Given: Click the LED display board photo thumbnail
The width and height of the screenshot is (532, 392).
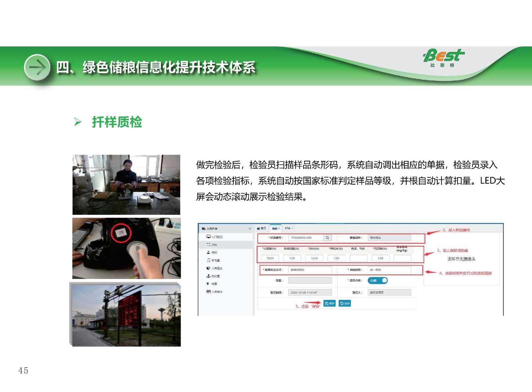Looking at the screenshot, I should 126,315.
